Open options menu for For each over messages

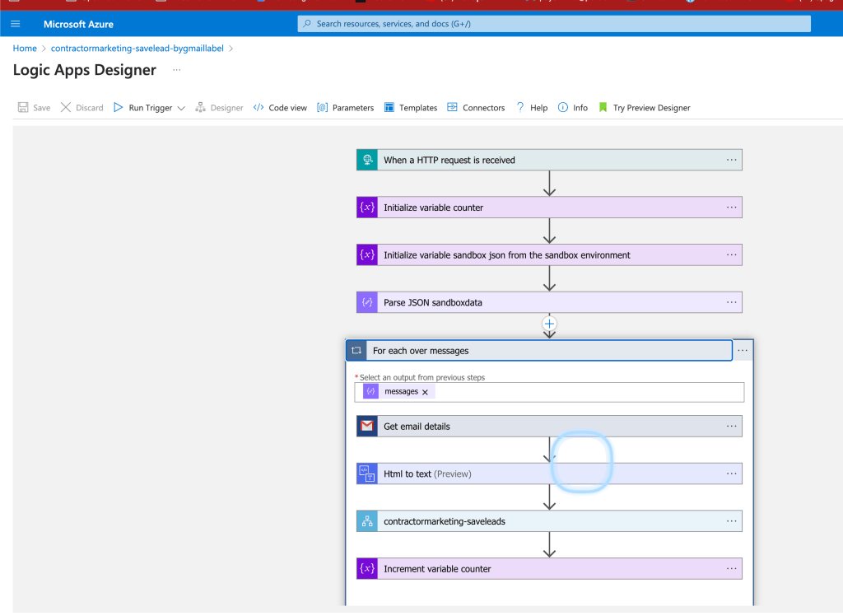pyautogui.click(x=743, y=350)
